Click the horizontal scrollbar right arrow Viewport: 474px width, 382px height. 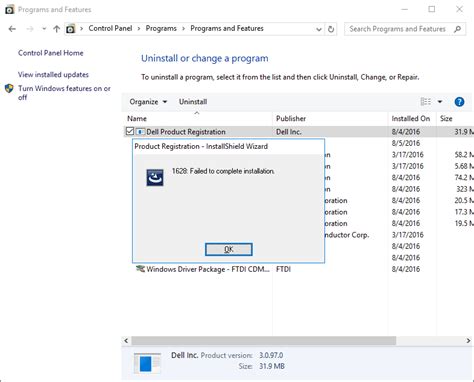coord(468,341)
